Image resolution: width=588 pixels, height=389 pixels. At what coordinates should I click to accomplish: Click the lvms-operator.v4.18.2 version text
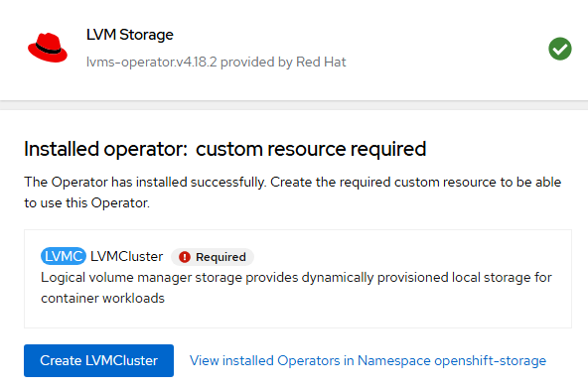click(x=152, y=62)
